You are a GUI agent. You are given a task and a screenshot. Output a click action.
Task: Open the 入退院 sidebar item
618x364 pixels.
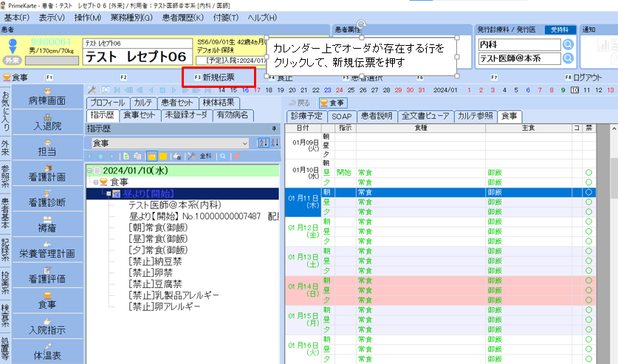pyautogui.click(x=47, y=123)
